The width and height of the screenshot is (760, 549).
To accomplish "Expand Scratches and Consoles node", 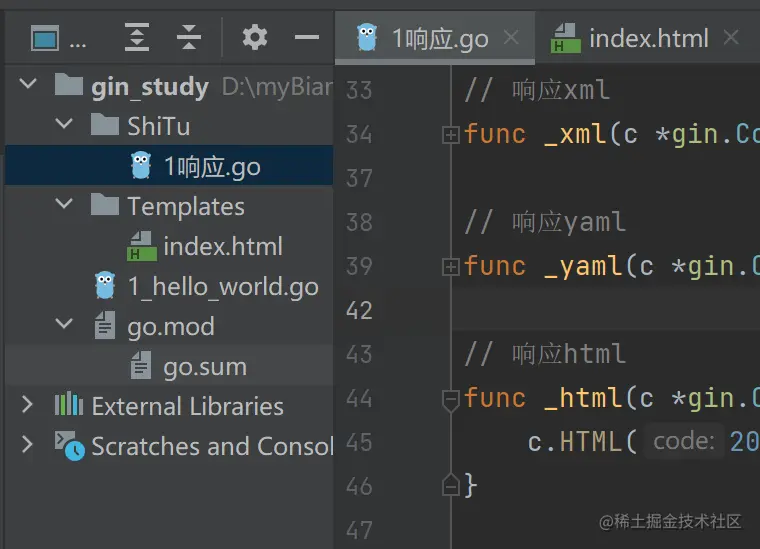I will (28, 445).
